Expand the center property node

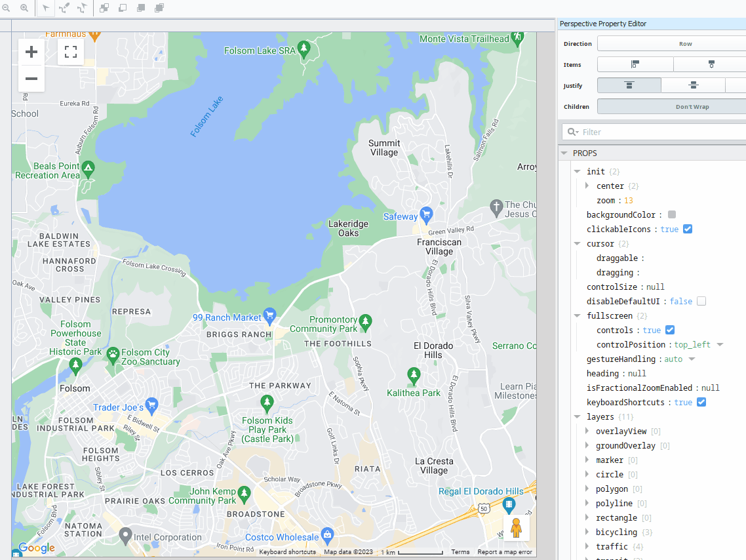pos(587,186)
